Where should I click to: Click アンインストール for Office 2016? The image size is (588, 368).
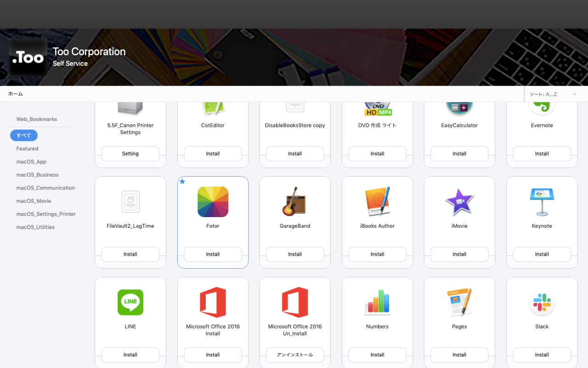(x=295, y=355)
